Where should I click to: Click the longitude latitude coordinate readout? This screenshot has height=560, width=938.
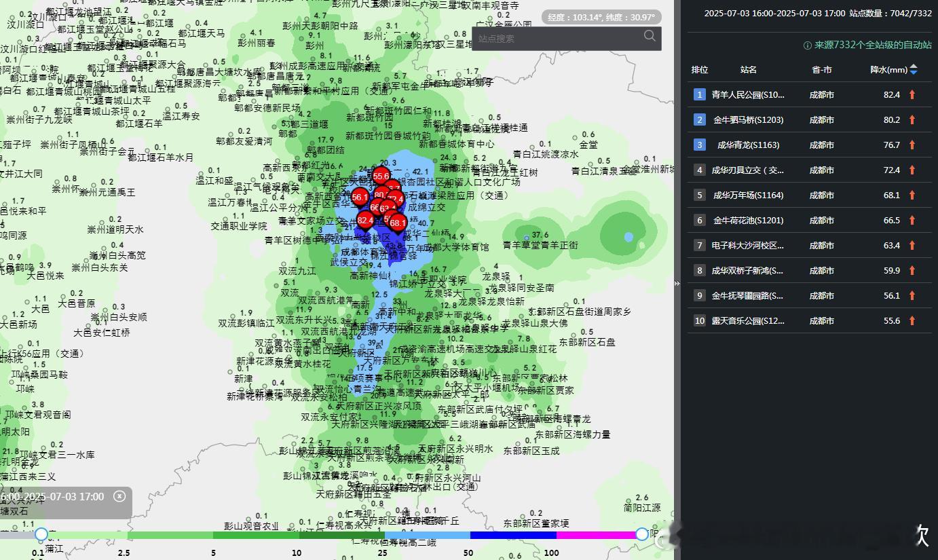click(601, 18)
